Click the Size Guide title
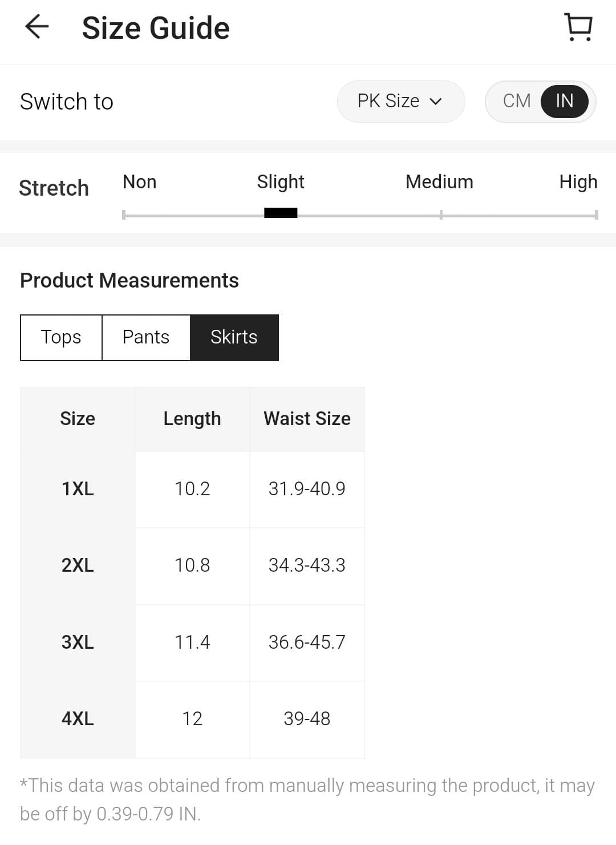The image size is (616, 845). (x=156, y=28)
